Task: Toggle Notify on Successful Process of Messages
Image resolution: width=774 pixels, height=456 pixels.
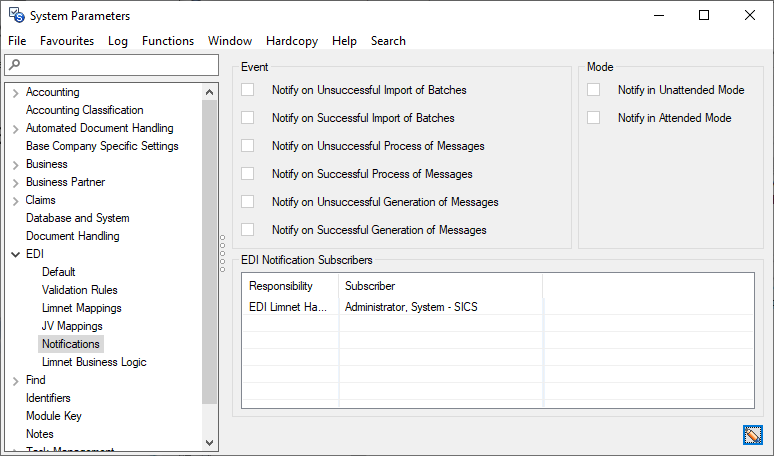Action: [x=248, y=174]
